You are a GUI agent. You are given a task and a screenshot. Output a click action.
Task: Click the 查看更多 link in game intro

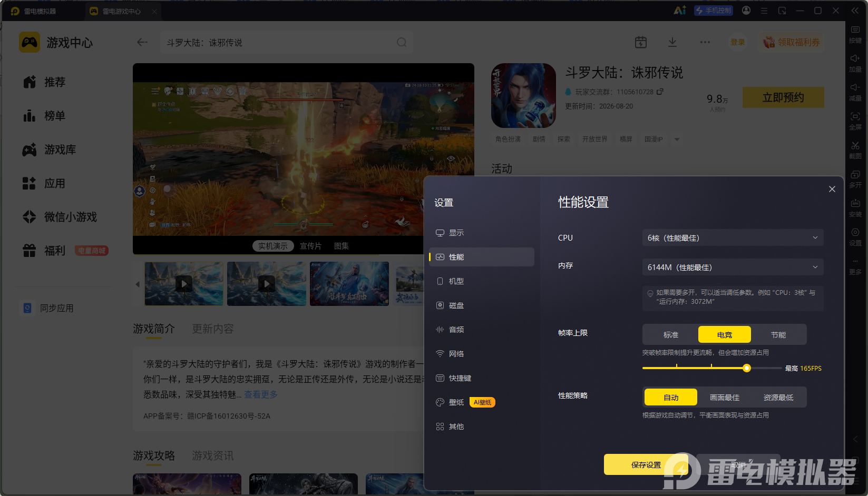[x=261, y=394]
